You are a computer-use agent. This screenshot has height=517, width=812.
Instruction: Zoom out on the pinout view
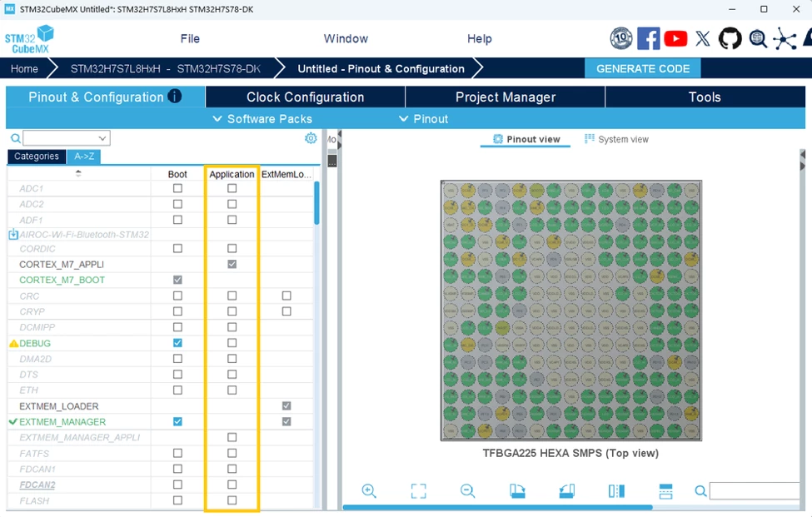[x=467, y=490]
